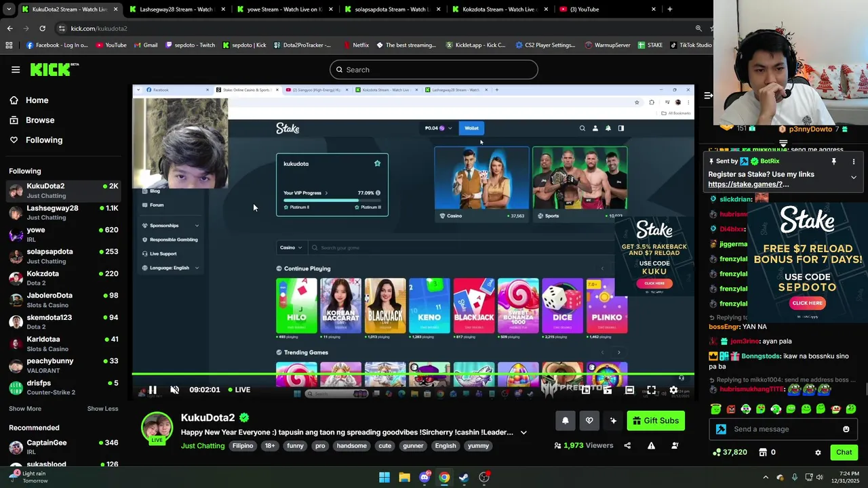This screenshot has height=488, width=868.
Task: Report stream with the warning icon
Action: (651, 445)
